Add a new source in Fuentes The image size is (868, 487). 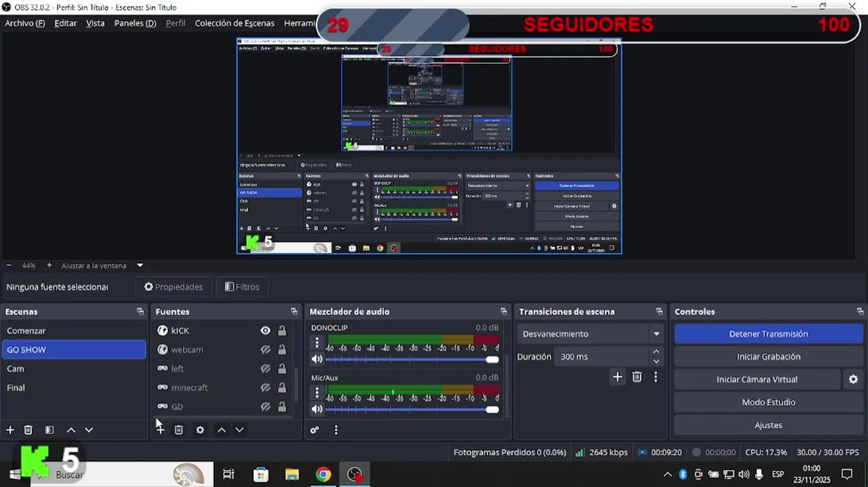tap(160, 430)
